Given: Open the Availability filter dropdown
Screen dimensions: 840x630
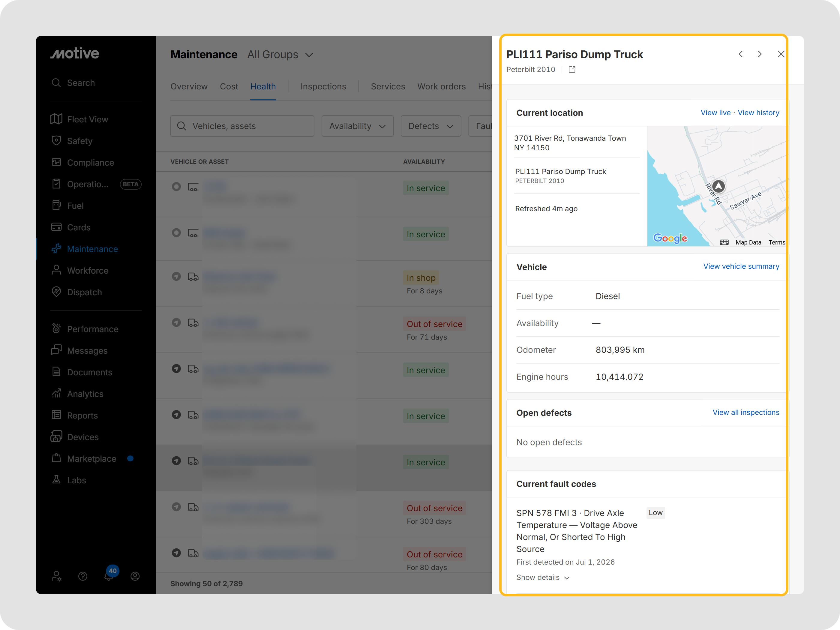Looking at the screenshot, I should click(x=357, y=126).
